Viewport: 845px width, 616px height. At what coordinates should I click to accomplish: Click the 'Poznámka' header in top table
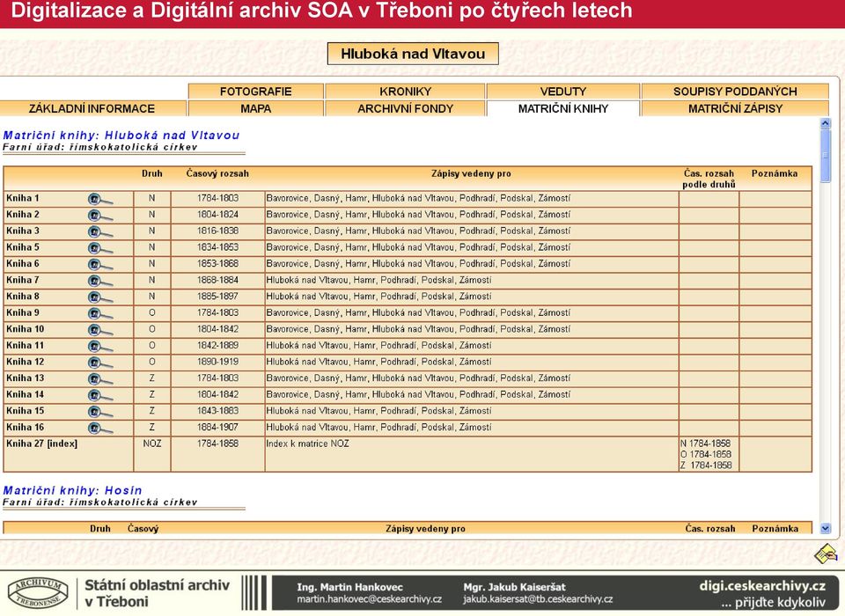tap(775, 173)
